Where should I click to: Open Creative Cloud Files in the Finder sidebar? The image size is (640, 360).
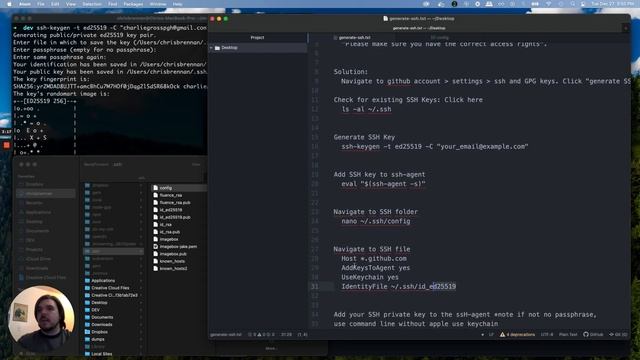(x=42, y=278)
